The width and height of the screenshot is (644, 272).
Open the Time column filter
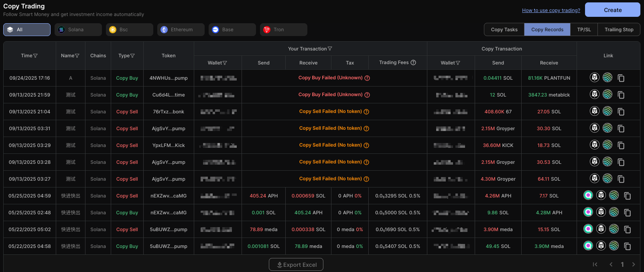(35, 56)
